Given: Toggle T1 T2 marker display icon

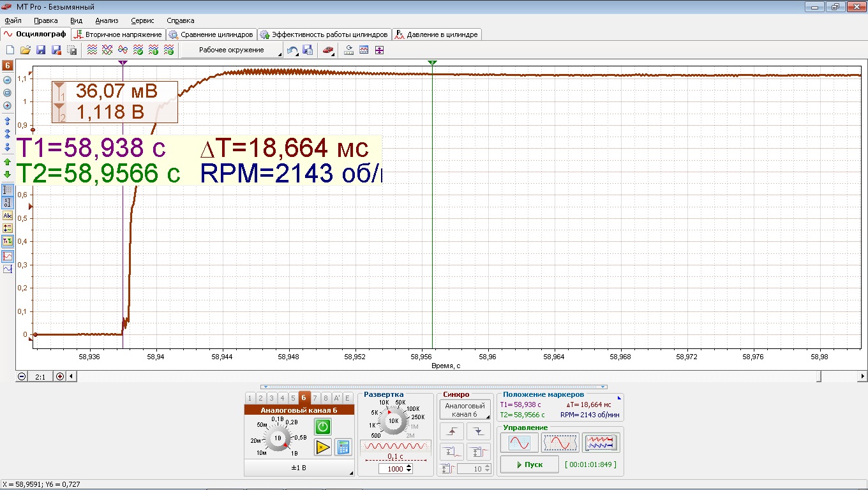Looking at the screenshot, I should [8, 241].
